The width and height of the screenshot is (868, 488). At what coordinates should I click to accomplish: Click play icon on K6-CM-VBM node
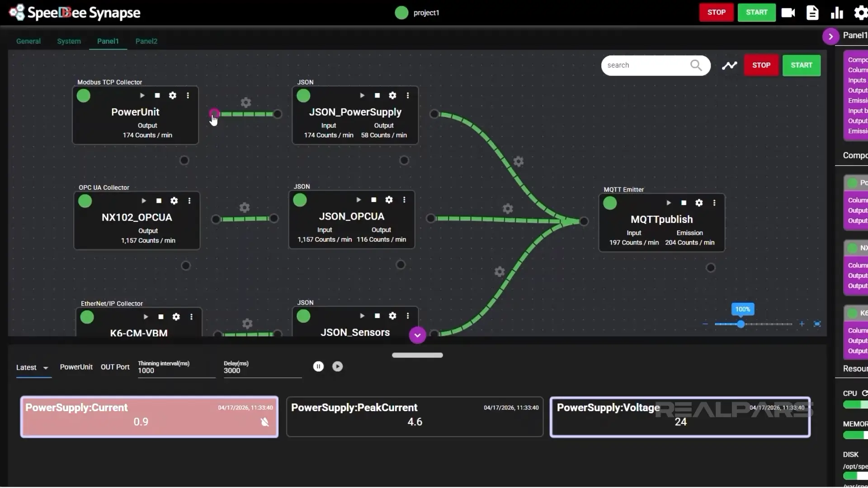pos(146,317)
